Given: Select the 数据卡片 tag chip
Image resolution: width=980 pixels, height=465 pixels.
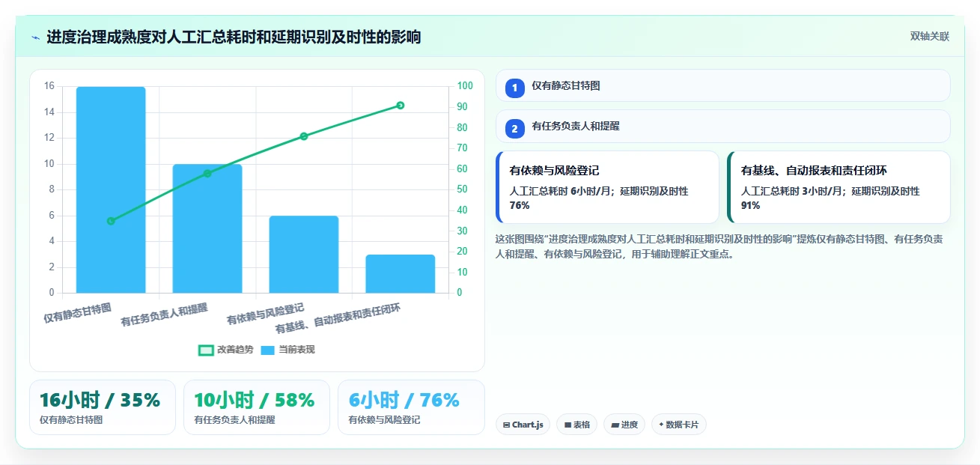Looking at the screenshot, I should (678, 425).
